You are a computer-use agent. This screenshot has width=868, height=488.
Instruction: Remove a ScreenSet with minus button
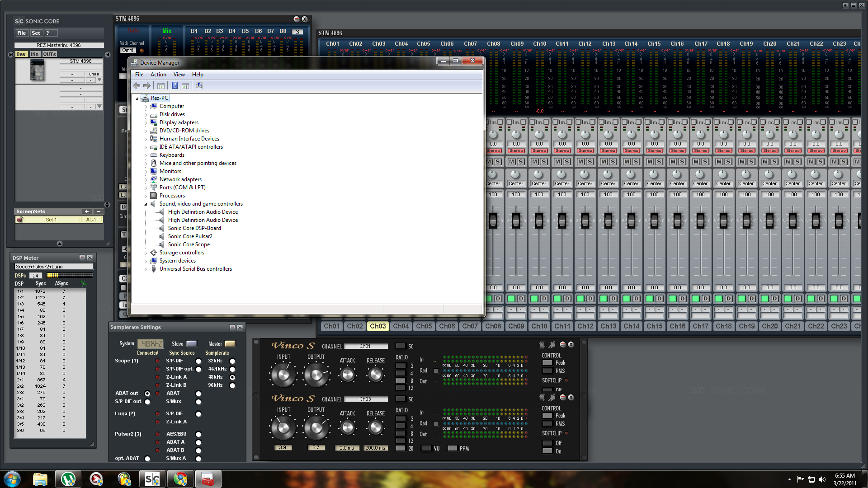pyautogui.click(x=99, y=211)
